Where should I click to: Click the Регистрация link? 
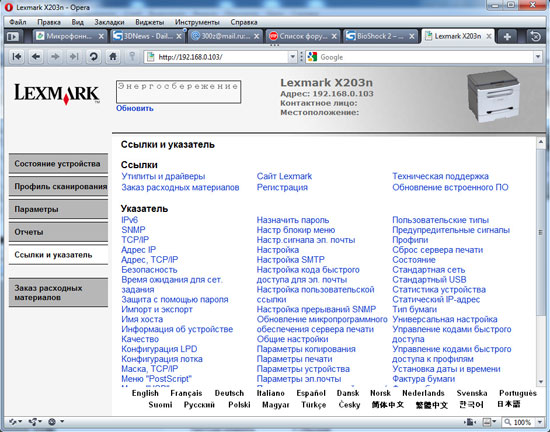click(x=282, y=188)
